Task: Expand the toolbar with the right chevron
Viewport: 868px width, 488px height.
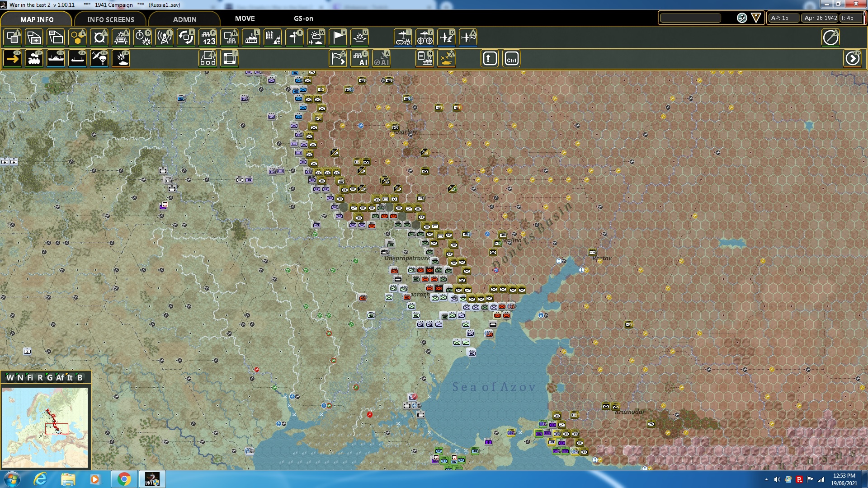Action: [853, 58]
